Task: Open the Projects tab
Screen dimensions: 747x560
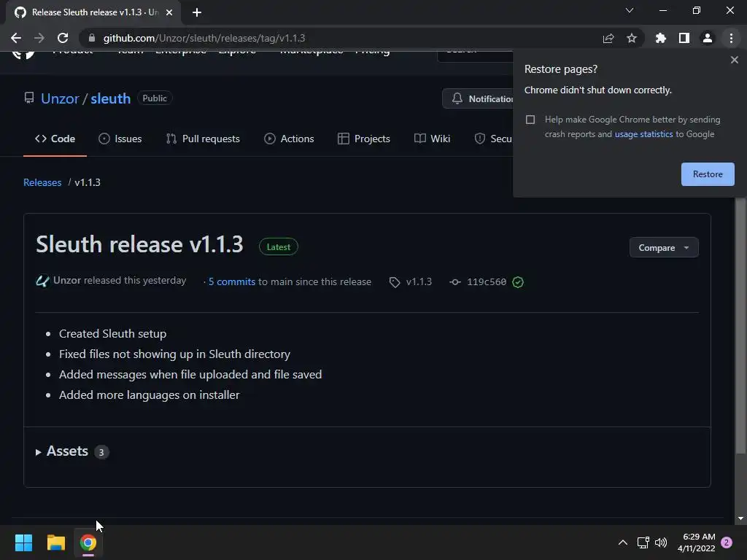Action: point(364,139)
